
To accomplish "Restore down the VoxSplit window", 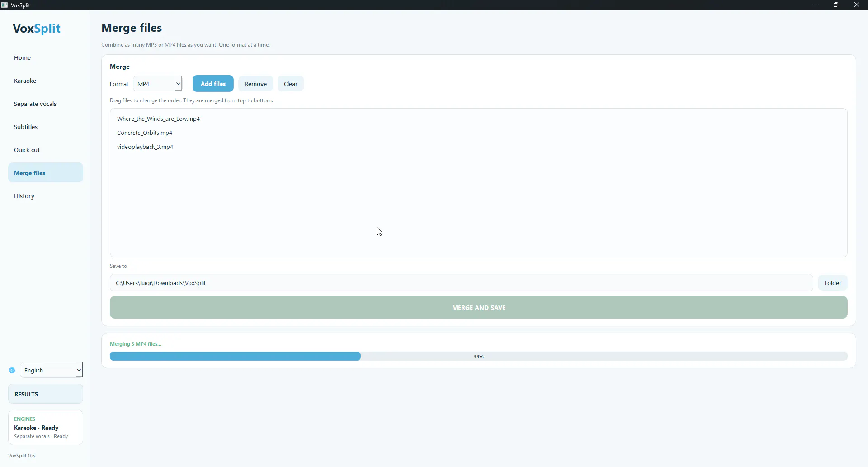I will (836, 5).
